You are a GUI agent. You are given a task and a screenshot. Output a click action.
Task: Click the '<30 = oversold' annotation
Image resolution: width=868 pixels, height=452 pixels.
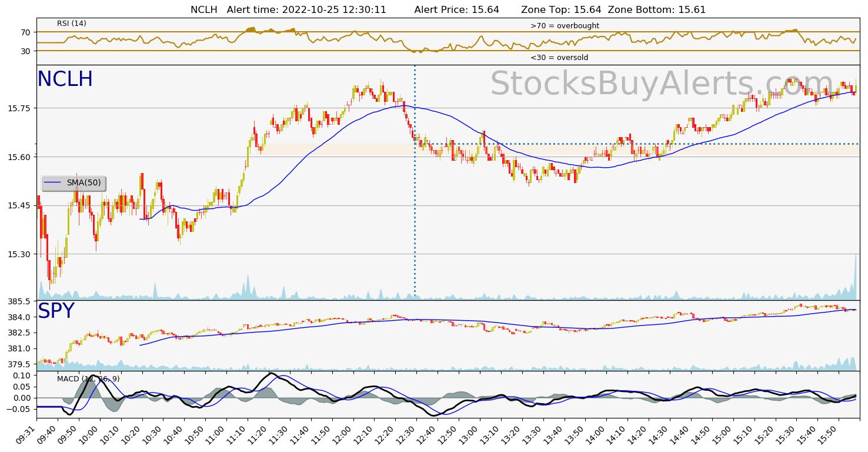point(559,58)
